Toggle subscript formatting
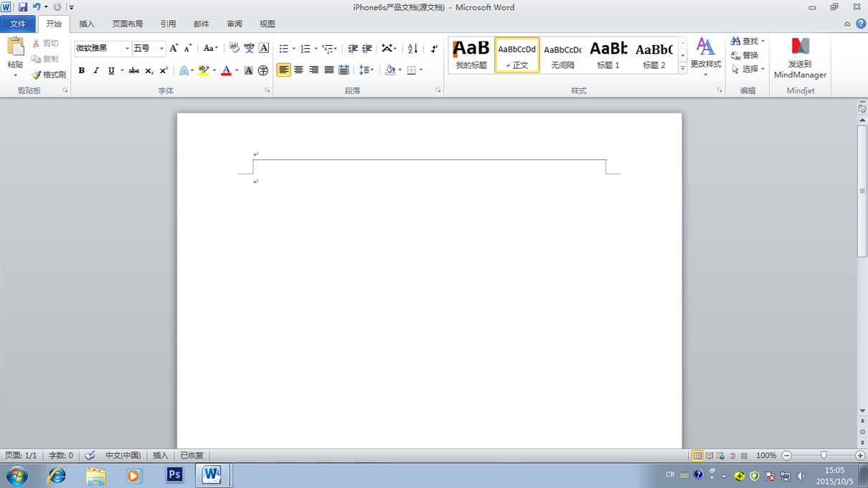The width and height of the screenshot is (868, 488). (x=148, y=70)
